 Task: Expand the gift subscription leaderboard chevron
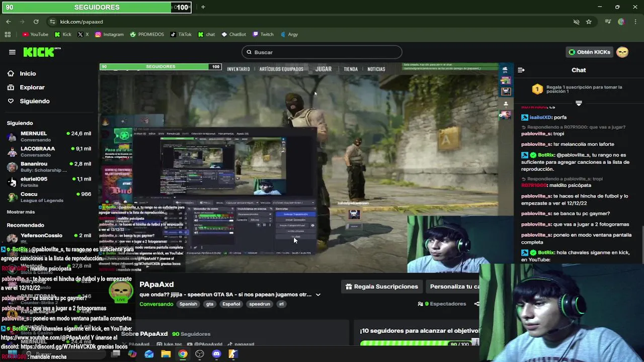(x=579, y=103)
